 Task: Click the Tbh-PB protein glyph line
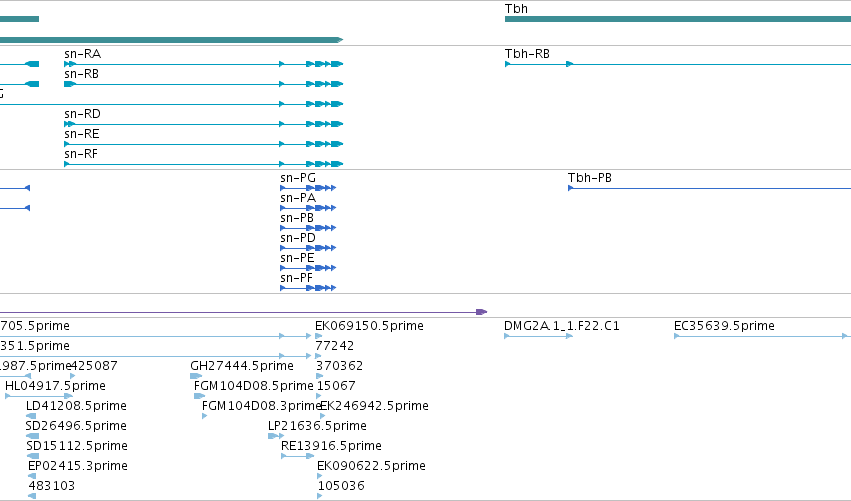[709, 188]
